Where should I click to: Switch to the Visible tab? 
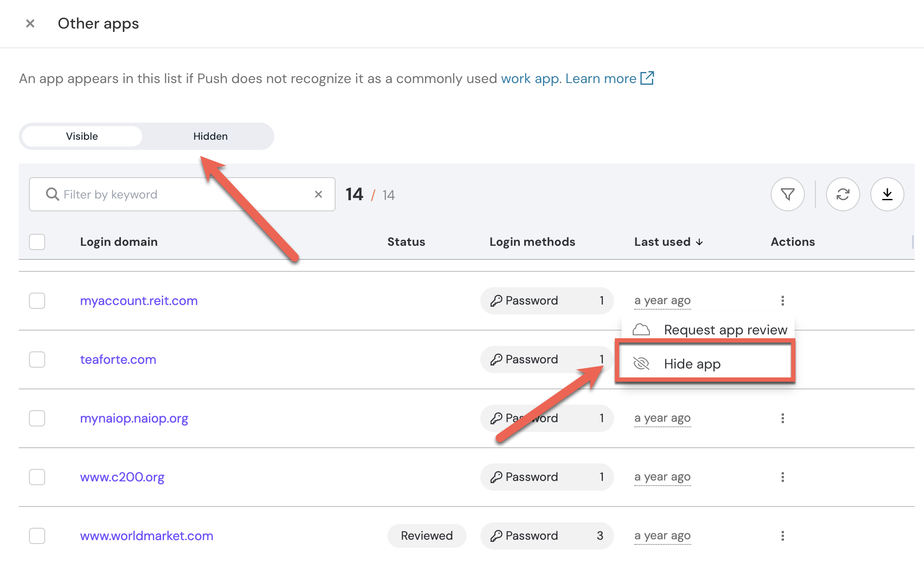82,136
